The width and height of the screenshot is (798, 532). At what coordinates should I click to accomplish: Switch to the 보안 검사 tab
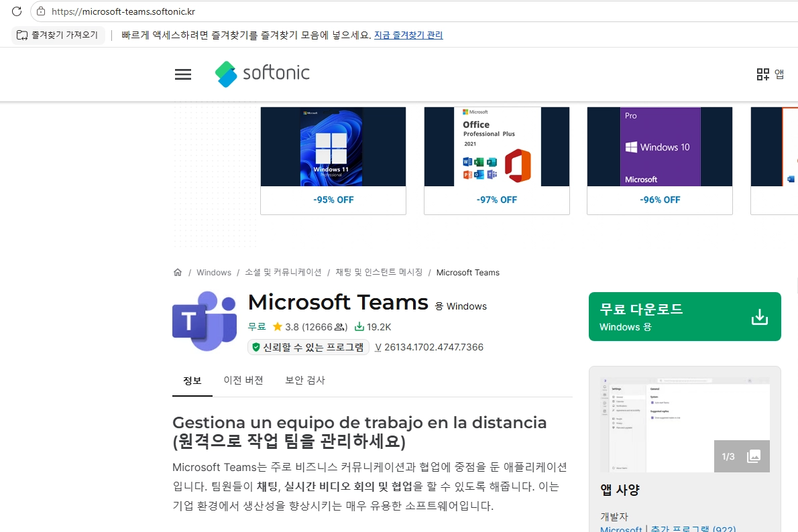pyautogui.click(x=305, y=381)
